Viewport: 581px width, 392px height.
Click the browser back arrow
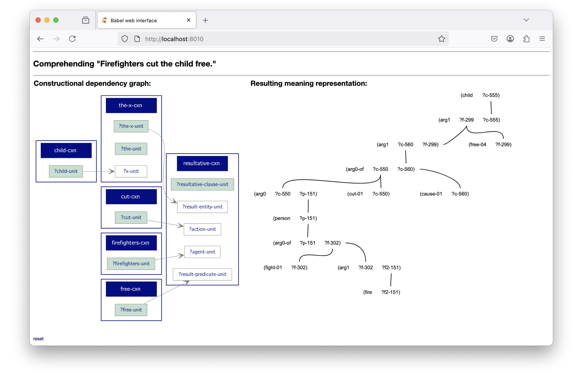pos(40,39)
